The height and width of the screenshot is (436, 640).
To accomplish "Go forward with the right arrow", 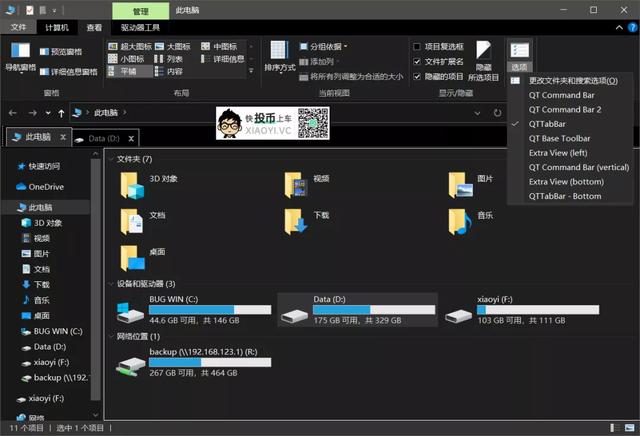I will coord(33,113).
